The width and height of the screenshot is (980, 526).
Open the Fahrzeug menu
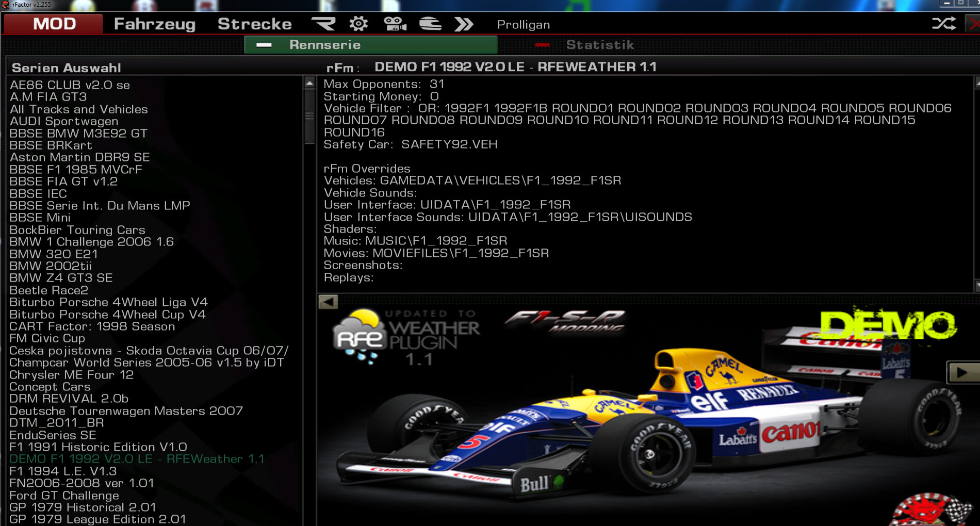(154, 24)
